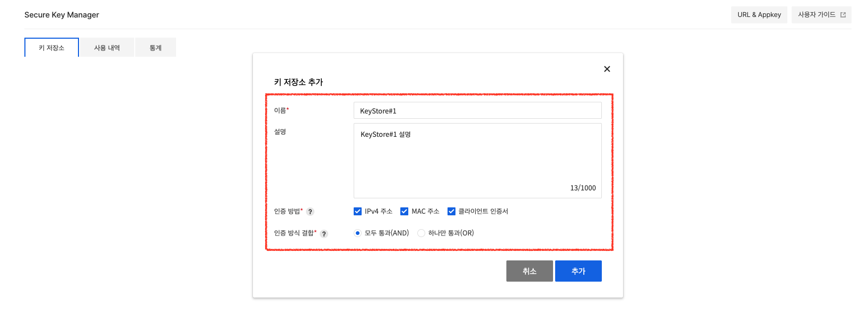This screenshot has width=868, height=323.
Task: Click the Secure Key Manager heading
Action: click(62, 15)
